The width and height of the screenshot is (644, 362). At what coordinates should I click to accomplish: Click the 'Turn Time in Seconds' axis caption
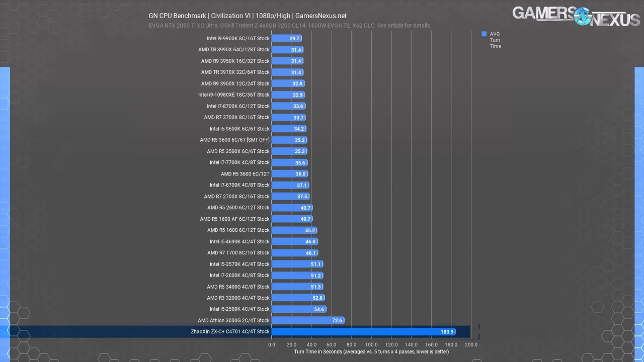pos(371,352)
